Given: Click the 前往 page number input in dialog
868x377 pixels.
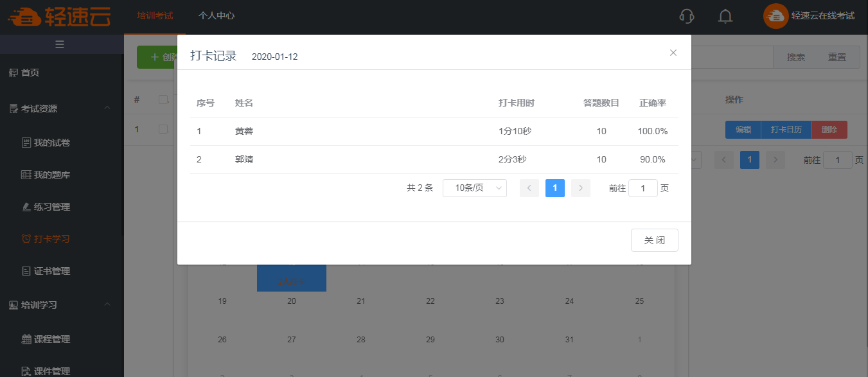Looking at the screenshot, I should pyautogui.click(x=642, y=188).
